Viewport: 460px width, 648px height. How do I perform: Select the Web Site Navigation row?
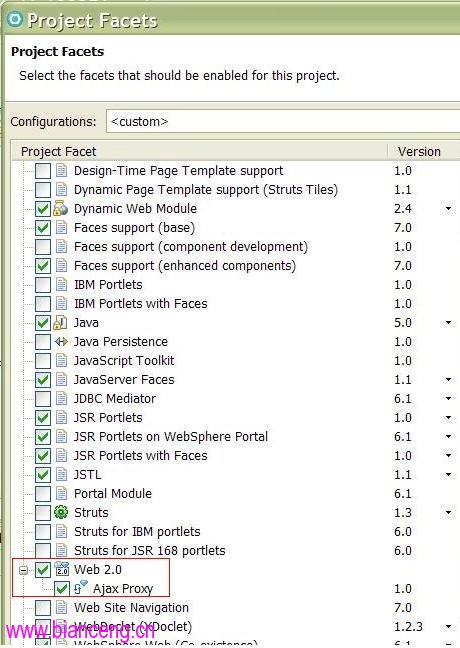(236, 608)
